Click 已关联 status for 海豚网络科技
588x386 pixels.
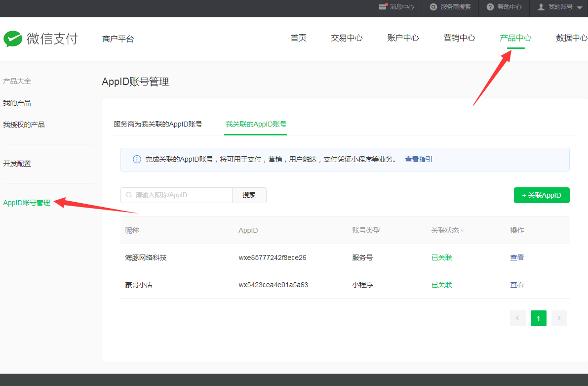click(x=442, y=257)
